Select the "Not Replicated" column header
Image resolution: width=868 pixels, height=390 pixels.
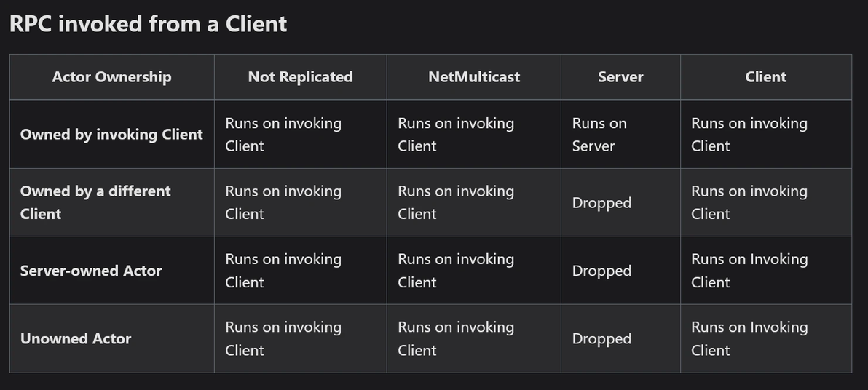(x=300, y=77)
